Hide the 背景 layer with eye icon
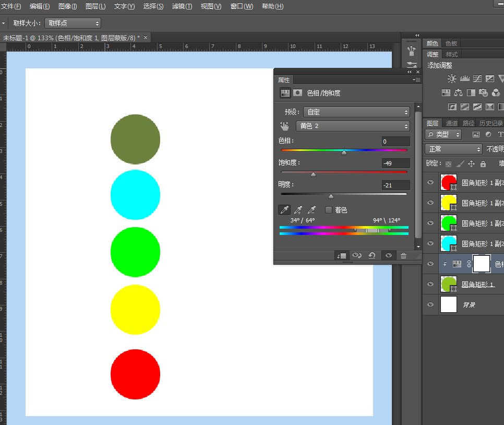The width and height of the screenshot is (504, 425). 430,304
